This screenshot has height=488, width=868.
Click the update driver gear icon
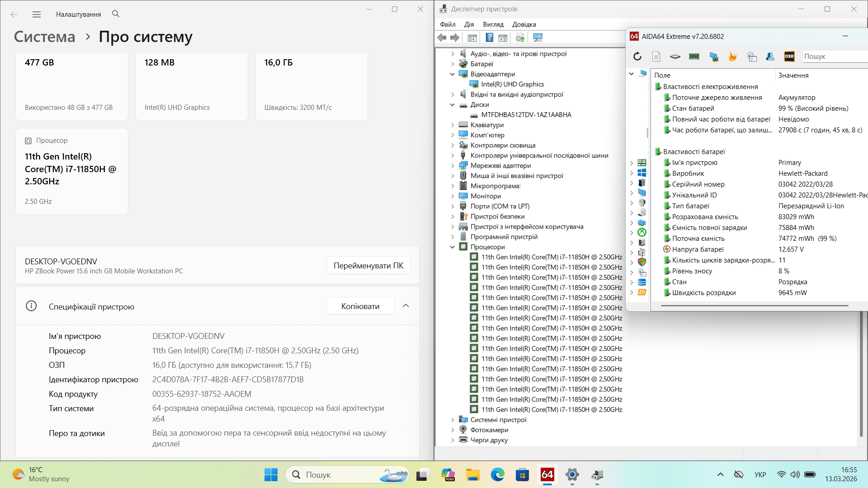pos(520,38)
